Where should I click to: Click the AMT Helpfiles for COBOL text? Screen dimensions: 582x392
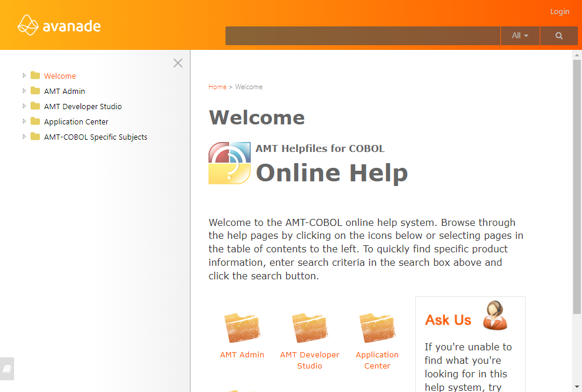pyautogui.click(x=320, y=148)
